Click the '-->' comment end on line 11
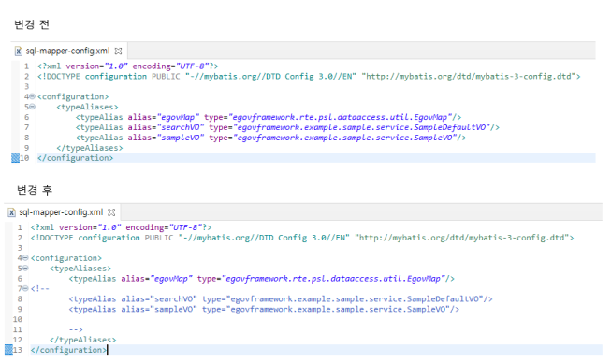Viewport: 611px width, 364px height. (x=76, y=329)
